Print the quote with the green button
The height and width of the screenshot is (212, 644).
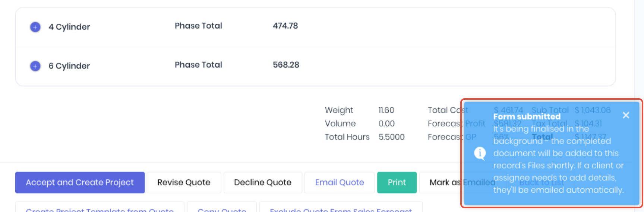tap(397, 182)
